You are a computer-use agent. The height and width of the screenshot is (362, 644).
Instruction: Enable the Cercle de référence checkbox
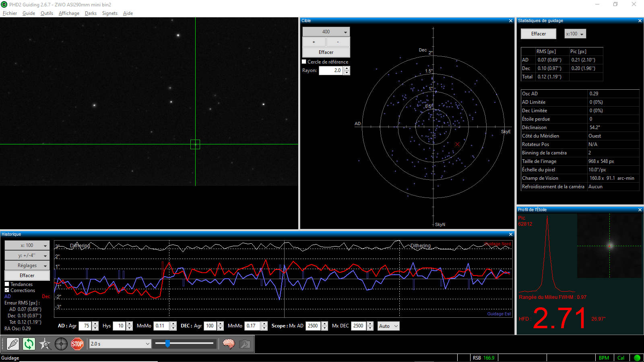pos(304,62)
